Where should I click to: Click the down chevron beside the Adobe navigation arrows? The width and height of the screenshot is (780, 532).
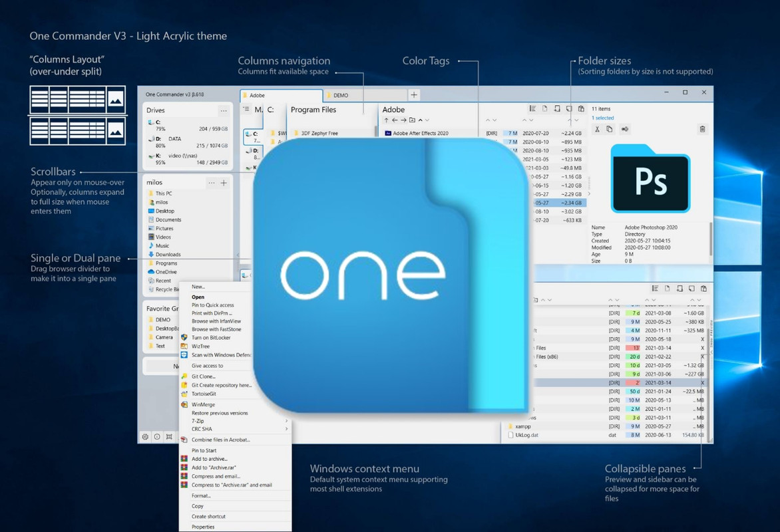click(427, 120)
